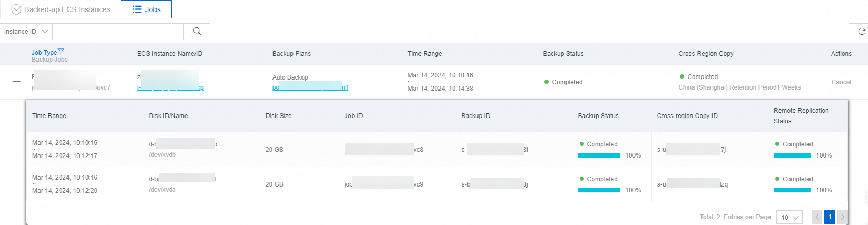This screenshot has height=225, width=868.
Task: Open the Auto Backup plan ID link
Action: click(310, 87)
